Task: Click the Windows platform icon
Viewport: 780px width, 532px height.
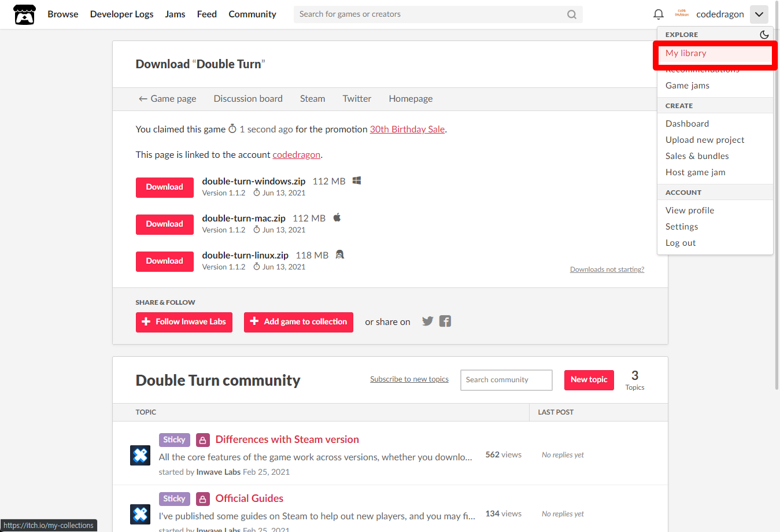Action: point(357,181)
